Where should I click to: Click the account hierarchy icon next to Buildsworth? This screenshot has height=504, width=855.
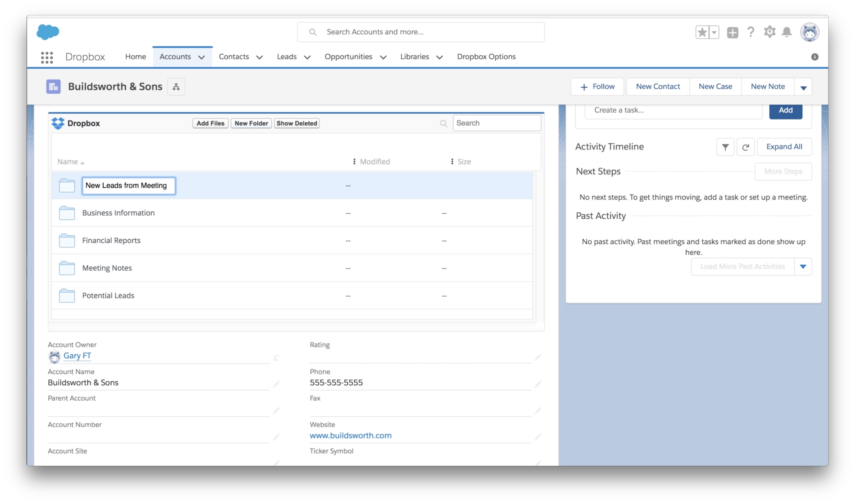pos(177,86)
